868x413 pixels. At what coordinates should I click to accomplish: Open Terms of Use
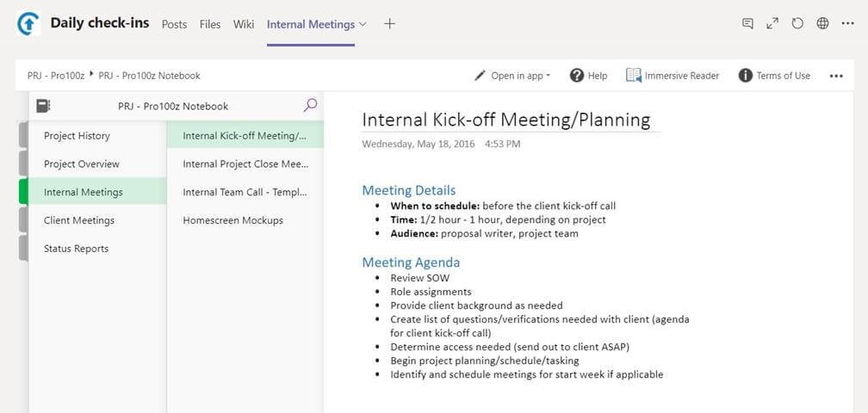pyautogui.click(x=774, y=76)
